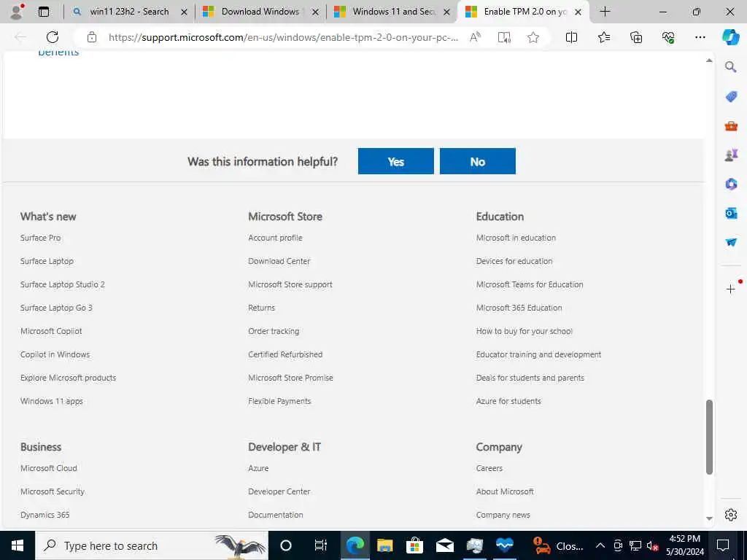Open Microsoft Store from taskbar
Image resolution: width=747 pixels, height=560 pixels.
click(x=414, y=545)
